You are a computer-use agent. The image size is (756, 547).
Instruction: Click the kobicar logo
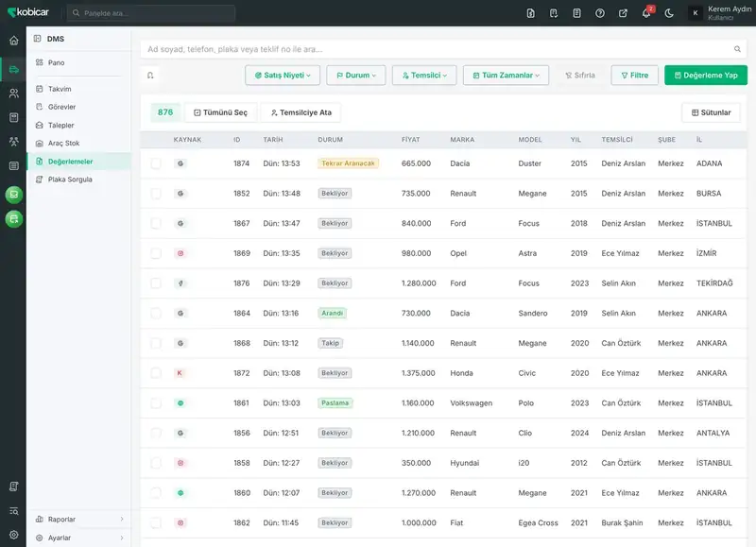[28, 12]
